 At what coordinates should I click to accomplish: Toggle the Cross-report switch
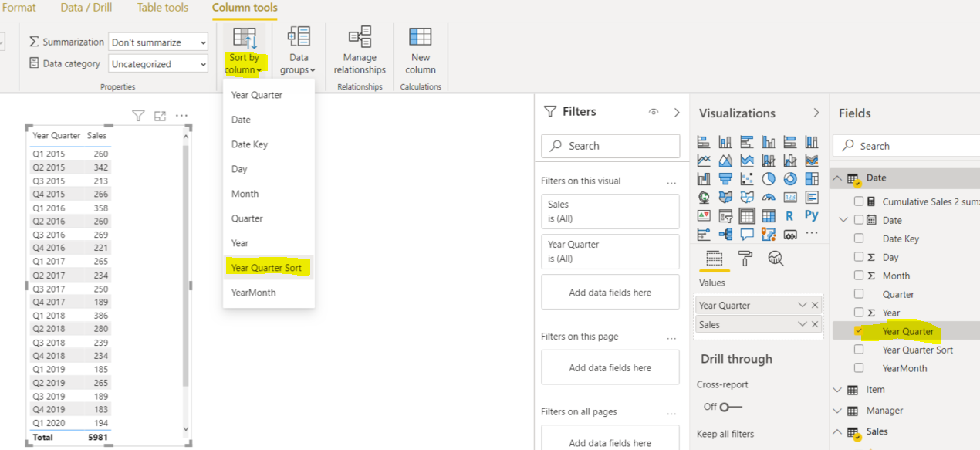pyautogui.click(x=731, y=406)
